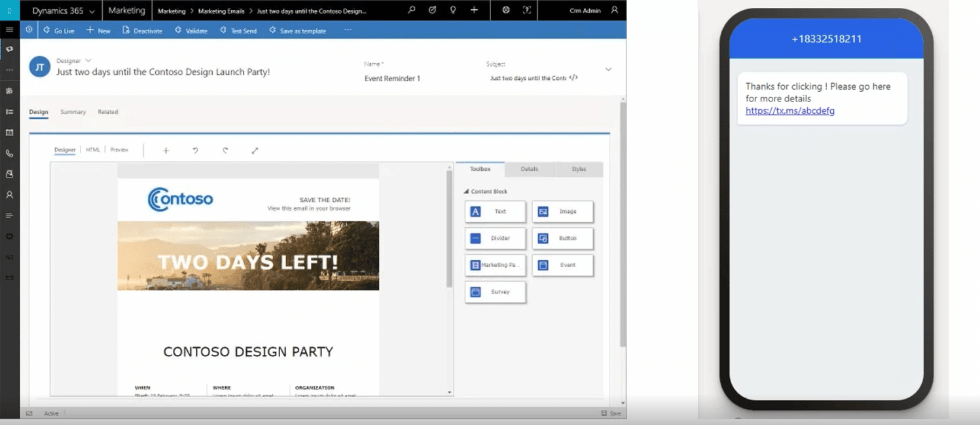Open the more commands ellipsis overflow
The width and height of the screenshot is (980, 425).
coord(348,30)
